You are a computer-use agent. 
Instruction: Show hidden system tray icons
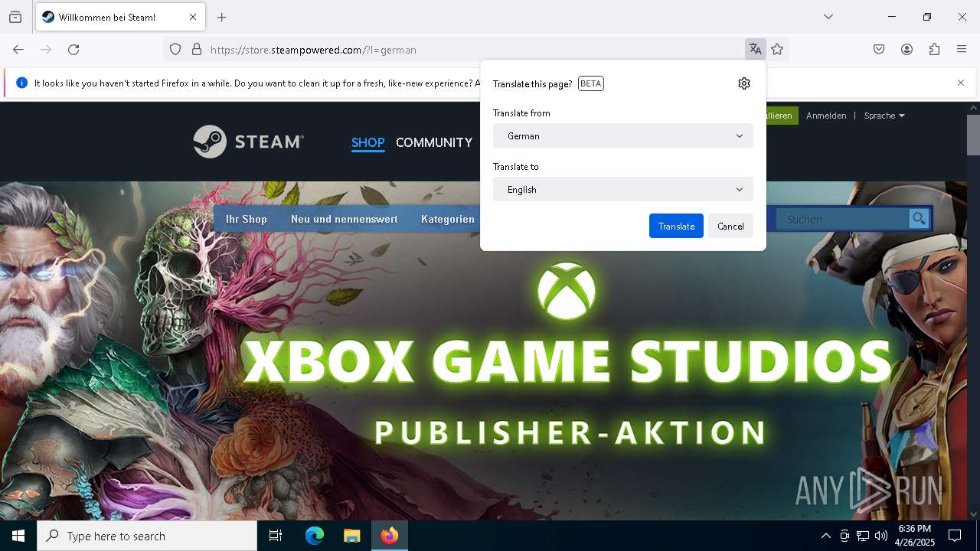pos(825,536)
